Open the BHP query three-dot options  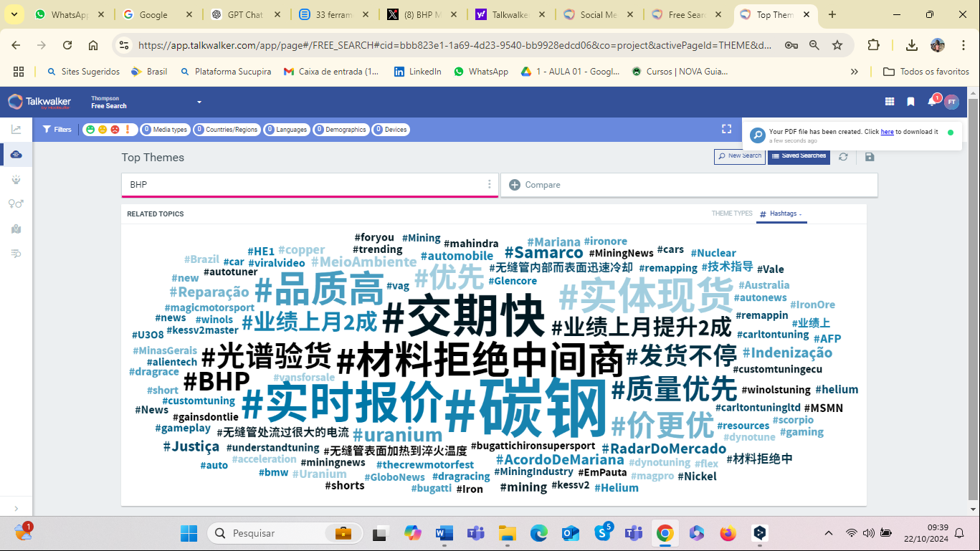[490, 184]
